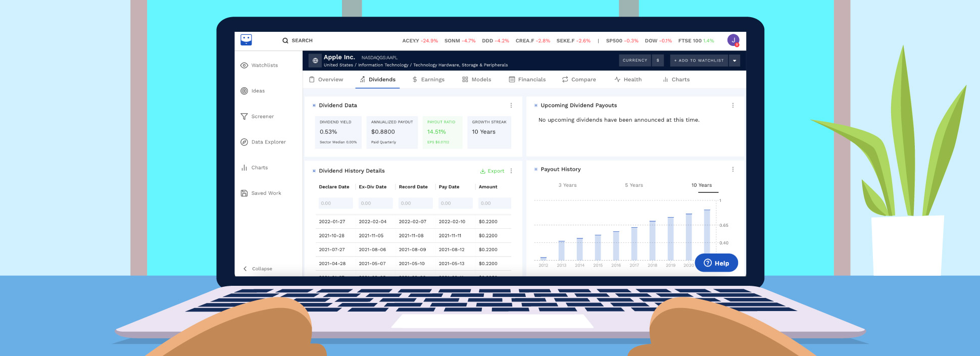This screenshot has height=356, width=980.
Task: Click the Ideas target icon
Action: pos(244,91)
